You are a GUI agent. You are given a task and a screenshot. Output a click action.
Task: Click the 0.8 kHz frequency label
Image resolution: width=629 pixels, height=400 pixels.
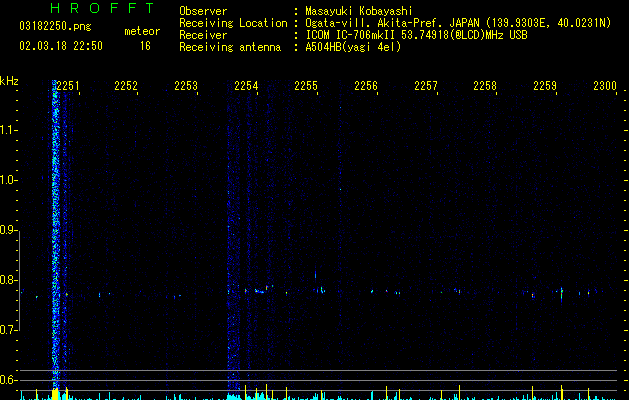tap(8, 280)
